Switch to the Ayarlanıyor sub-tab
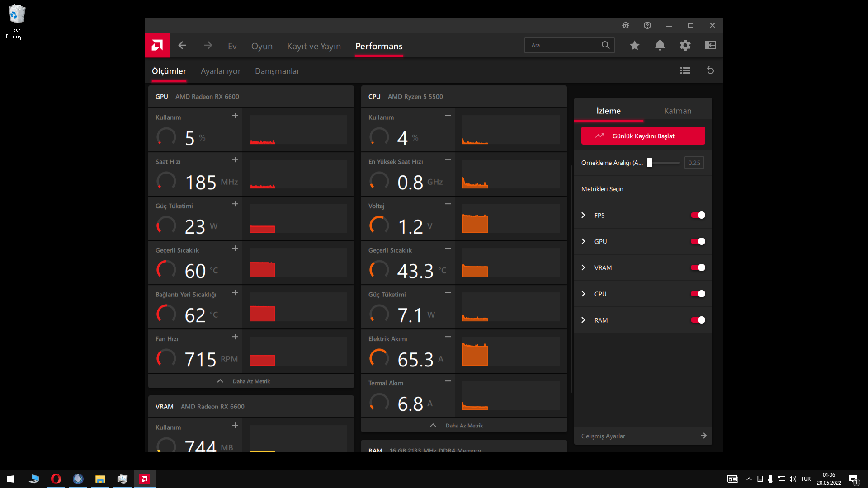This screenshot has height=488, width=868. tap(221, 71)
